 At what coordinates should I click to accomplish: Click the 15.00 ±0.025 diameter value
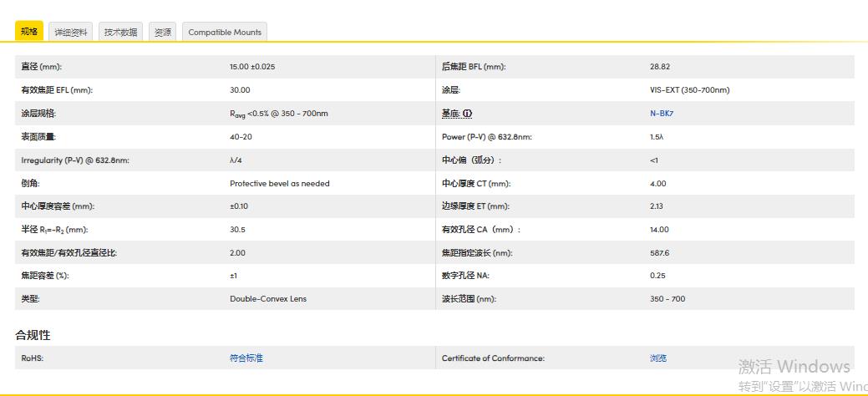[x=252, y=66]
